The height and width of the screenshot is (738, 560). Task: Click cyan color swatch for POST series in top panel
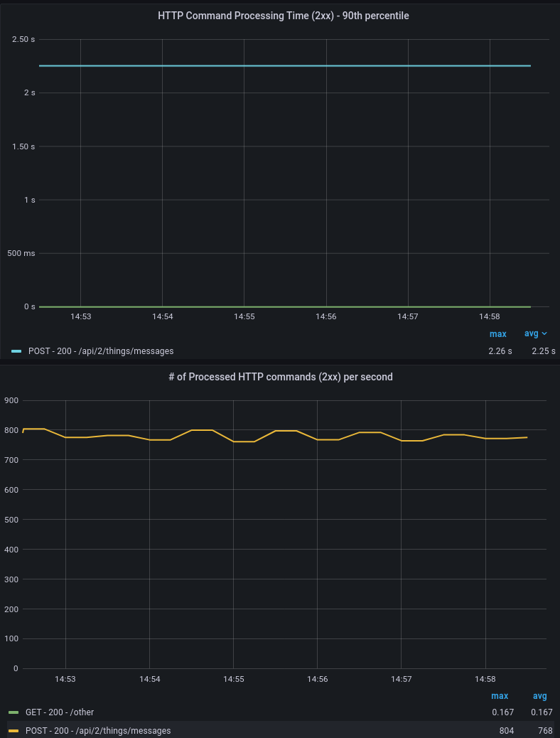tap(16, 351)
